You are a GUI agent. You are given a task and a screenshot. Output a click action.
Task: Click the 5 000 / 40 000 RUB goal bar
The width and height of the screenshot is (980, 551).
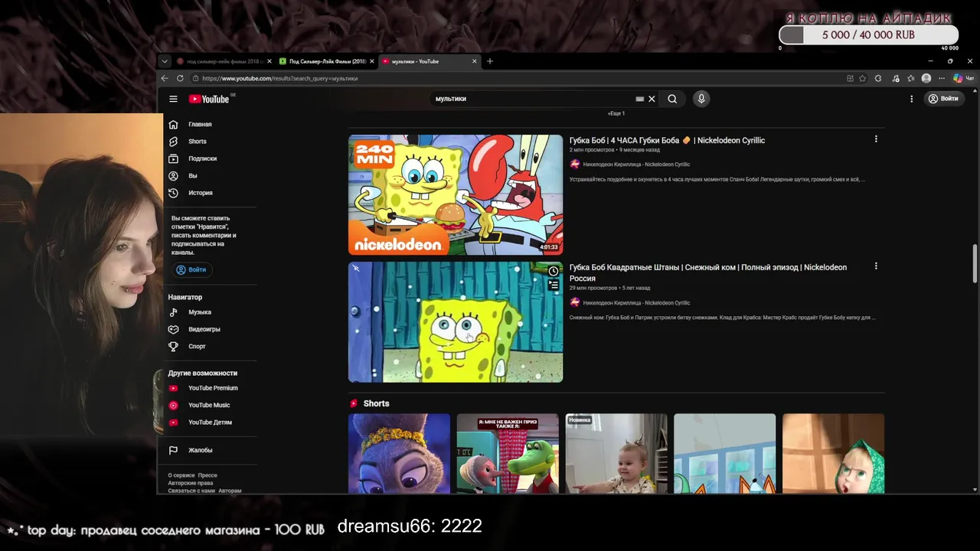click(868, 35)
